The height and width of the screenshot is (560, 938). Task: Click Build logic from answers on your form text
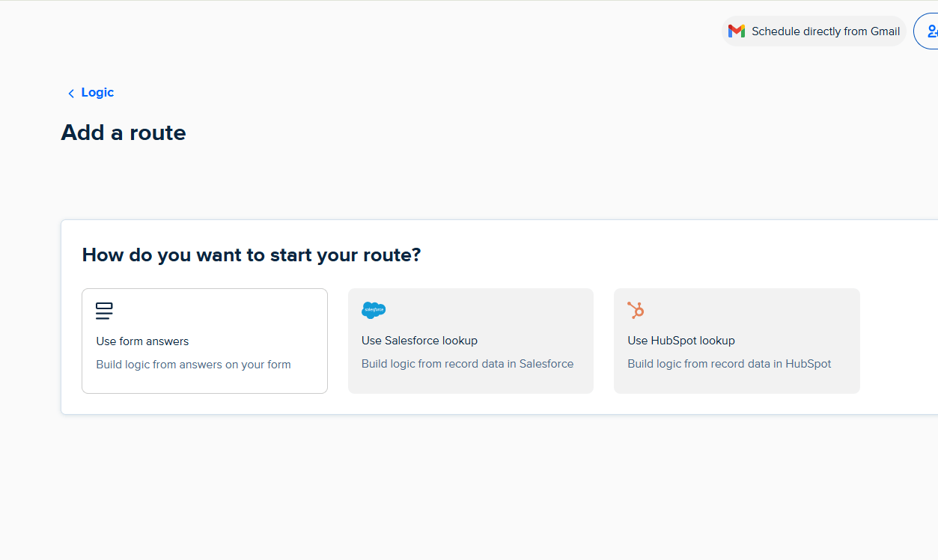[x=193, y=364]
